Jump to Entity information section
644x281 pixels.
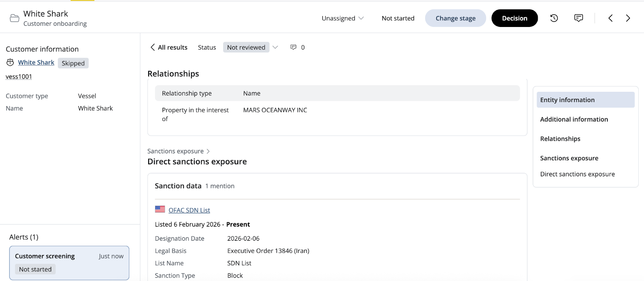pyautogui.click(x=585, y=100)
